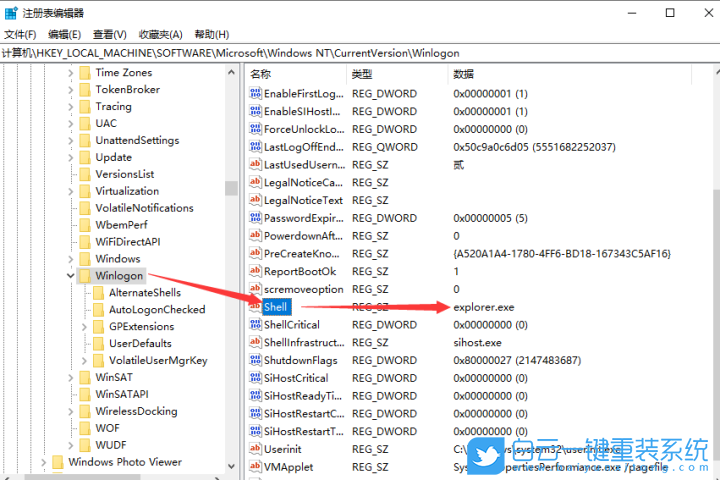Select the VolatileNotifications folder icon
The image size is (720, 480).
(x=85, y=208)
